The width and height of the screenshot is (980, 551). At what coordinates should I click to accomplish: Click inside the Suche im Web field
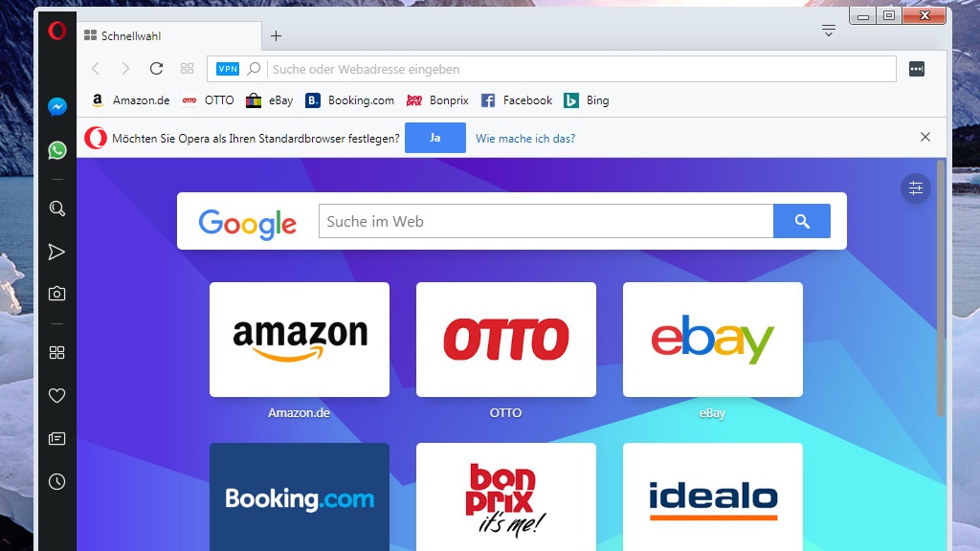pos(546,220)
